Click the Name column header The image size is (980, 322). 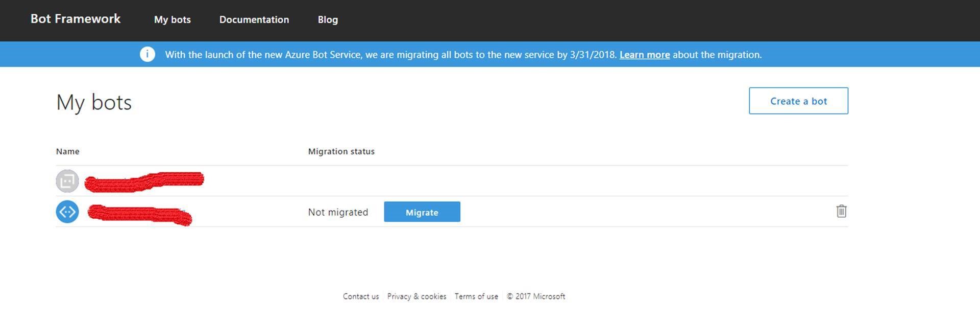pyautogui.click(x=68, y=151)
